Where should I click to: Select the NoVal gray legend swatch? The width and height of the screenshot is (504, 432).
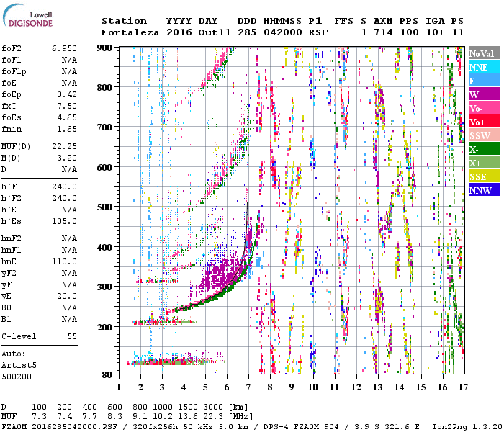coord(481,53)
